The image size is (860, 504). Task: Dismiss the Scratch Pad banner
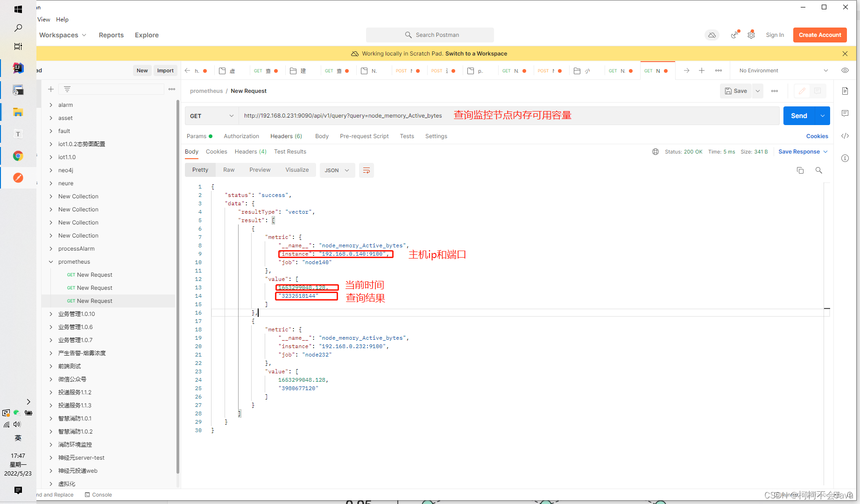click(845, 54)
